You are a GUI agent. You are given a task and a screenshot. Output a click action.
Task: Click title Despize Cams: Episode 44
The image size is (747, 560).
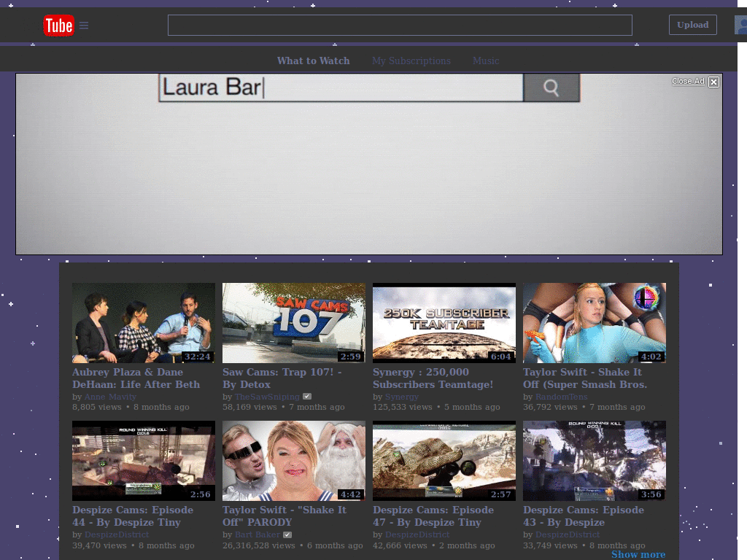[x=133, y=516]
